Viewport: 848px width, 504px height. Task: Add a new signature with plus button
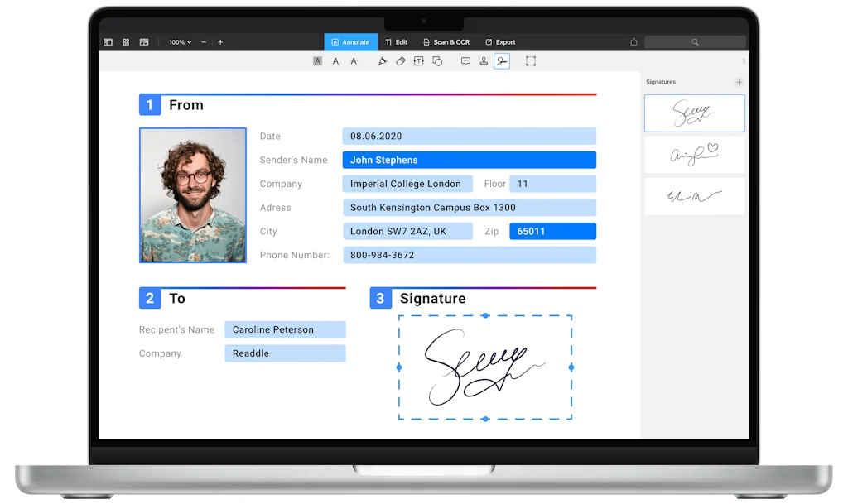click(740, 81)
